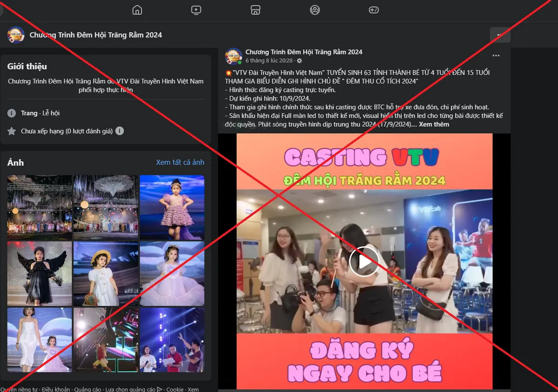Click the audience icon beside the post timestamp
This screenshot has height=392, width=558.
[x=299, y=61]
